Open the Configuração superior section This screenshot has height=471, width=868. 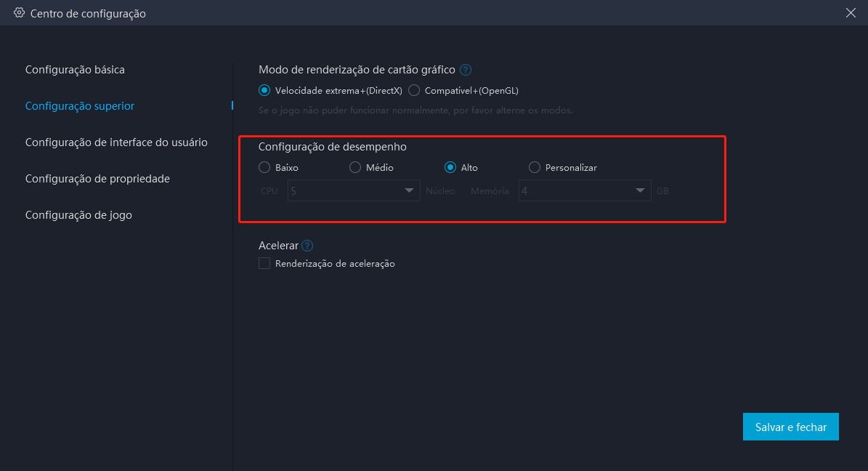click(80, 105)
